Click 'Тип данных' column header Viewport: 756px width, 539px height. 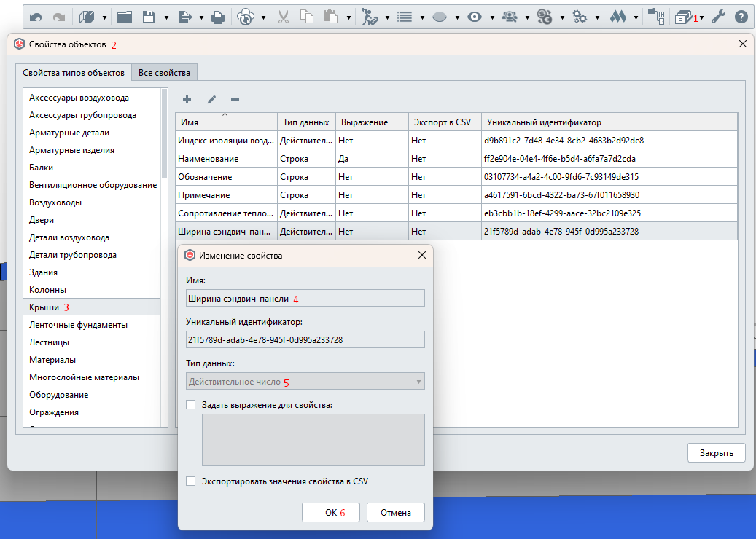[x=306, y=122]
